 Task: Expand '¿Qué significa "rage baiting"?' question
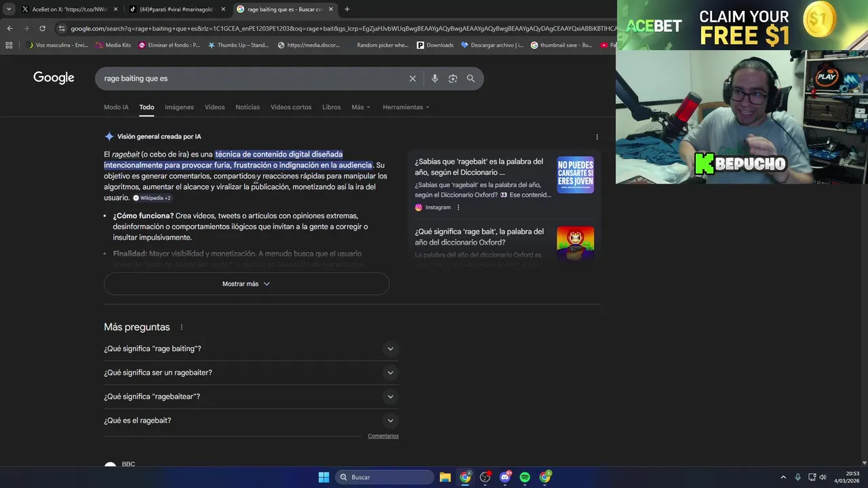(251, 349)
